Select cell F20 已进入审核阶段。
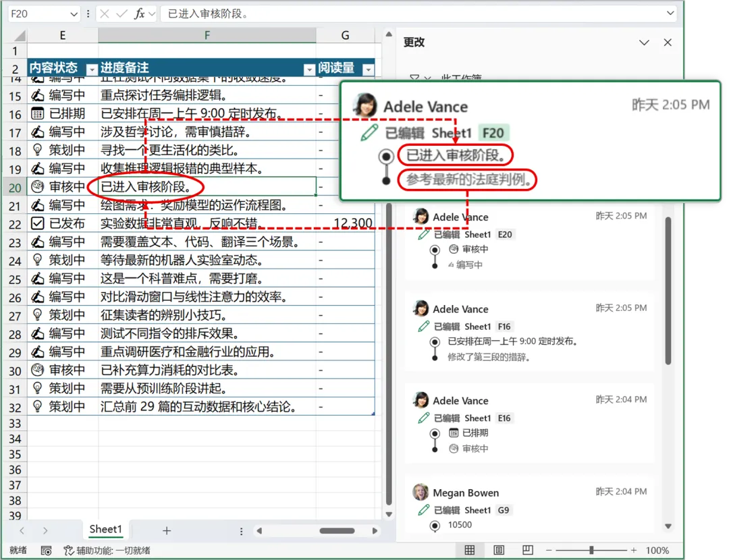This screenshot has height=560, width=729. (x=207, y=186)
